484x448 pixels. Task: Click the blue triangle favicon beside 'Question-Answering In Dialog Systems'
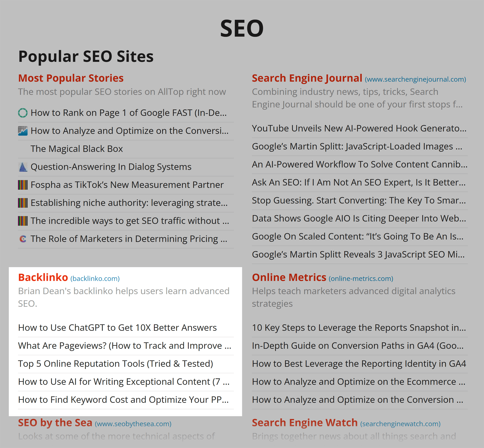pyautogui.click(x=23, y=167)
